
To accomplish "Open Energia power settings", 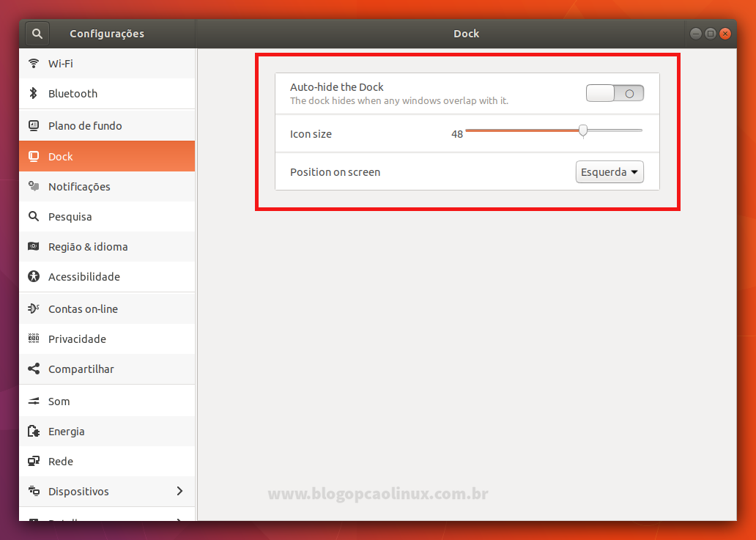I will pyautogui.click(x=107, y=431).
